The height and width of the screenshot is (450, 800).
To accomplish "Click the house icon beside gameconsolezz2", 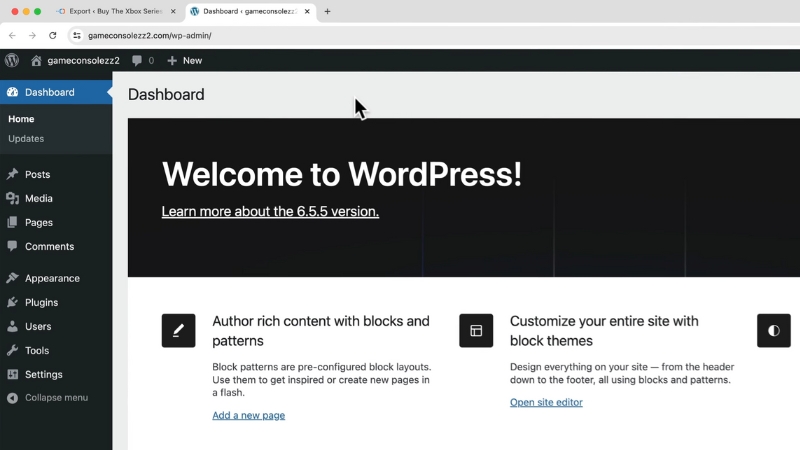I will click(x=36, y=61).
